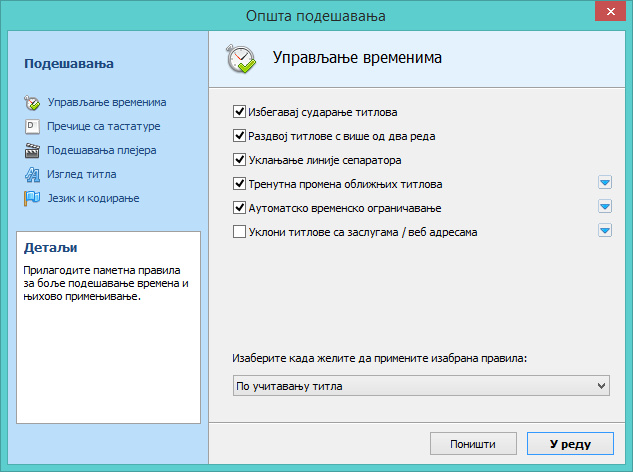This screenshot has width=633, height=472.
Task: Click the clock icon beside Управљање временима sidebar item
Action: point(31,102)
